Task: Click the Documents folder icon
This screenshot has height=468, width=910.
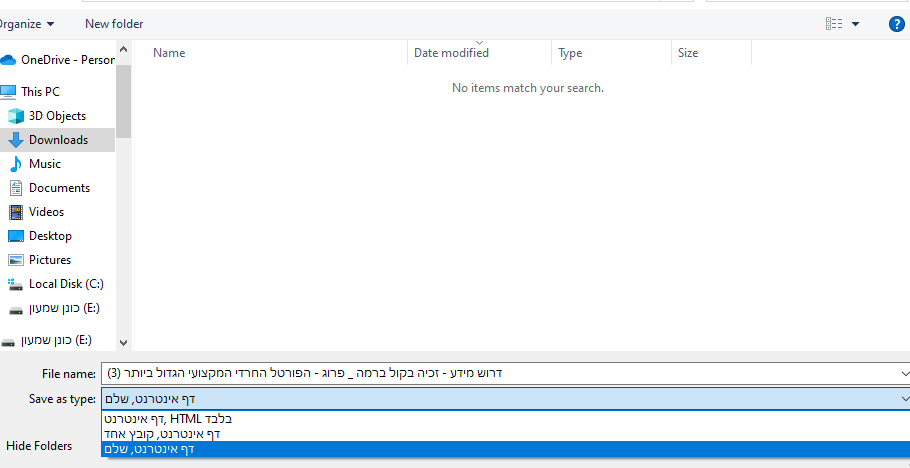Action: tap(16, 188)
